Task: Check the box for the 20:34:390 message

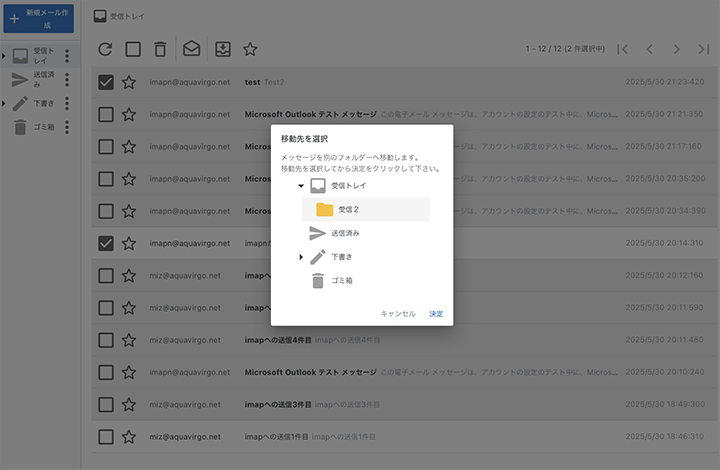Action: (x=106, y=211)
